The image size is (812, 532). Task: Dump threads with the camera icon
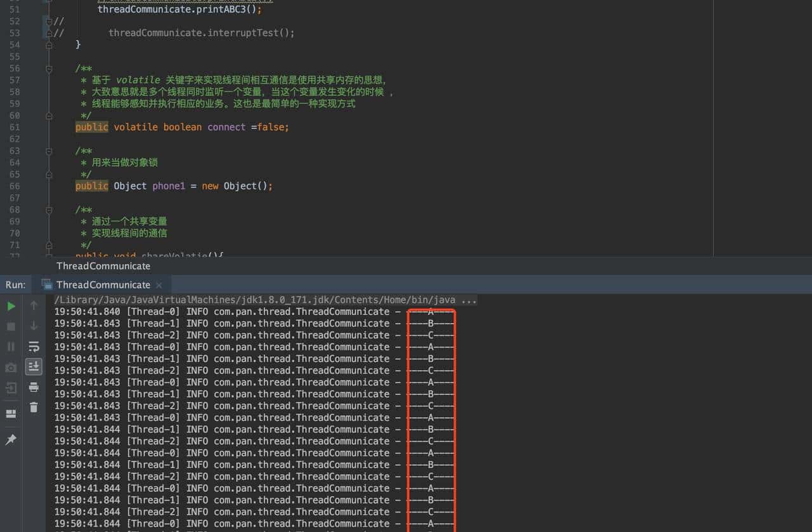tap(11, 368)
